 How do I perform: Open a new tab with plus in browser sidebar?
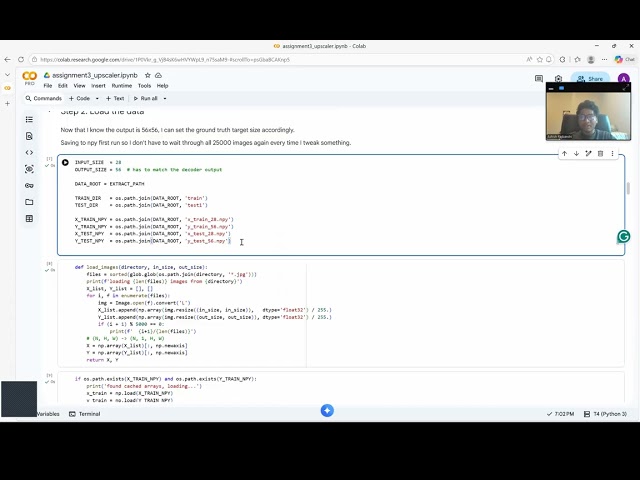tap(7, 104)
